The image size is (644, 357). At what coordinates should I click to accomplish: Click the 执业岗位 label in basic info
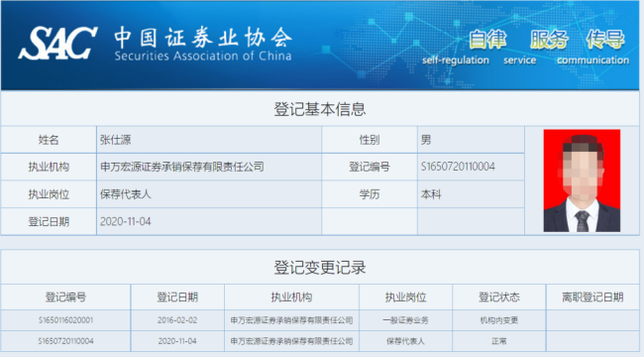(49, 194)
